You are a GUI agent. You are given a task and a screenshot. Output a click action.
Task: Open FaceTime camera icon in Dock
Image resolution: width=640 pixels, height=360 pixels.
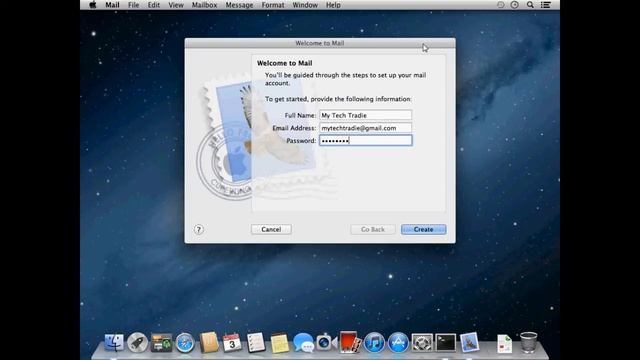327,342
